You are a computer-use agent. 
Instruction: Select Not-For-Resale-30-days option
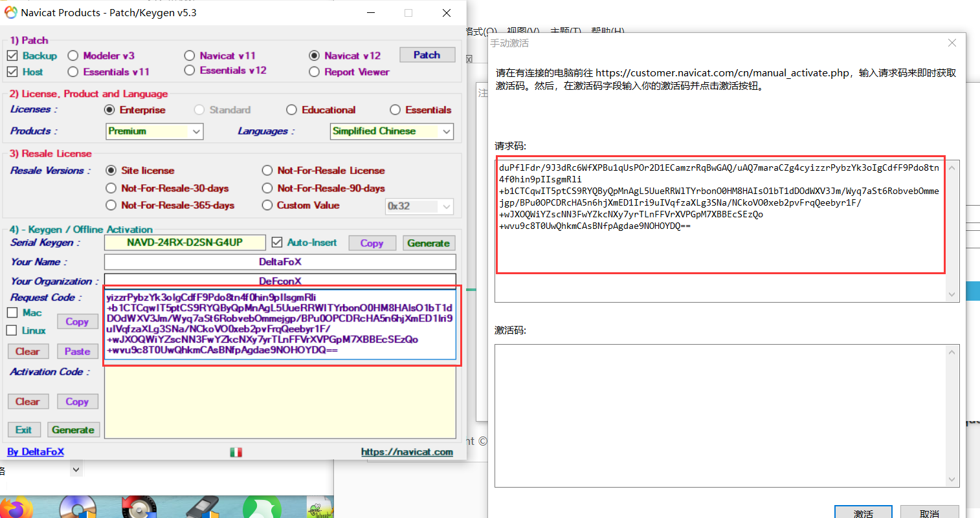click(111, 188)
